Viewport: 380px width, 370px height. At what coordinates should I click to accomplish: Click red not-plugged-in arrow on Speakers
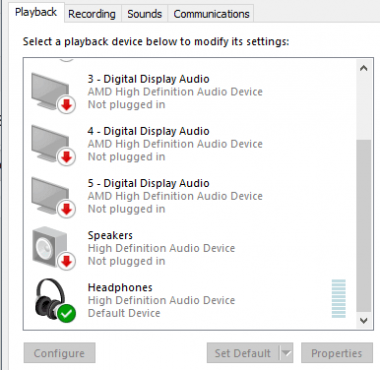pos(66,261)
